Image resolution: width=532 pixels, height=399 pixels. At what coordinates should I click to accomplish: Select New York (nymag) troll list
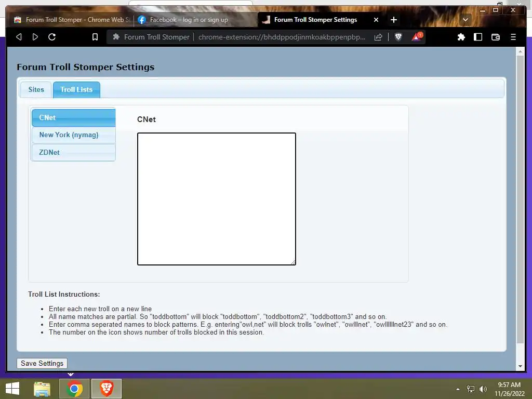click(x=74, y=135)
